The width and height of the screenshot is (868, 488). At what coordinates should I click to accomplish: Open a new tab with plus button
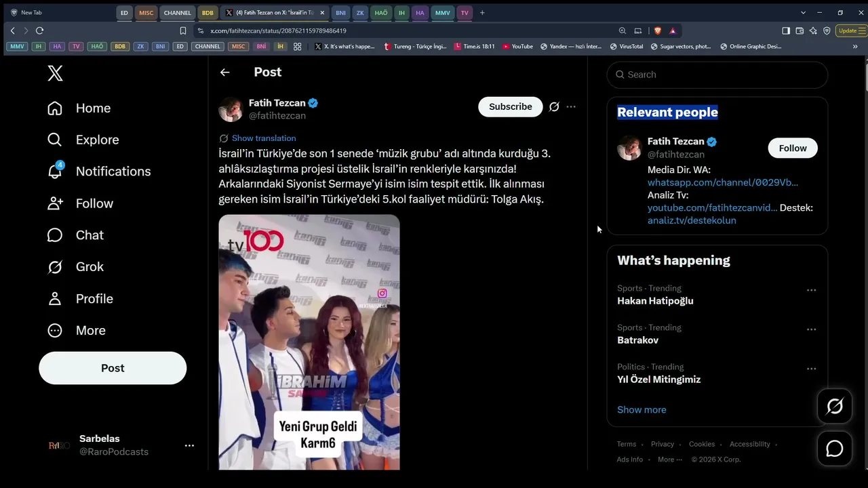point(482,13)
